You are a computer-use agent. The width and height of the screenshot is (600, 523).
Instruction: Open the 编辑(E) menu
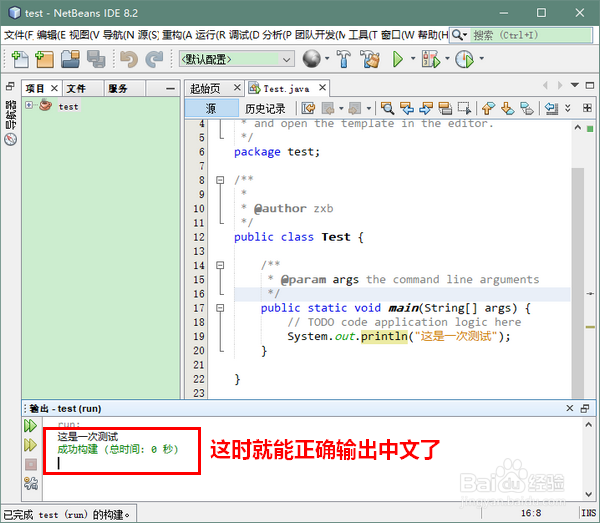pyautogui.click(x=51, y=35)
